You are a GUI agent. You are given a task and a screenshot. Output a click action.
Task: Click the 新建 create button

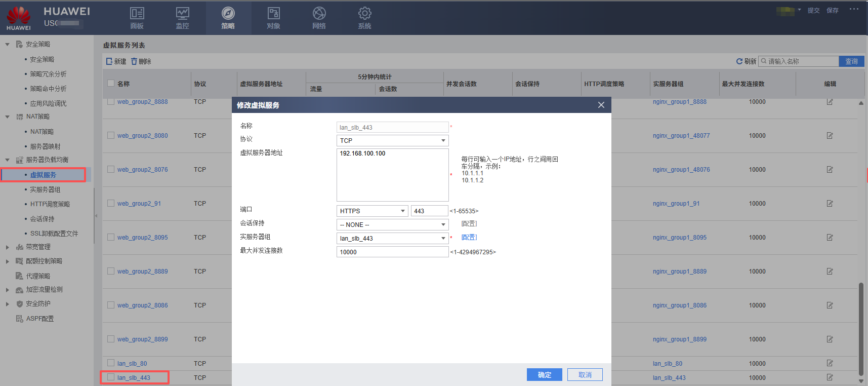click(116, 61)
